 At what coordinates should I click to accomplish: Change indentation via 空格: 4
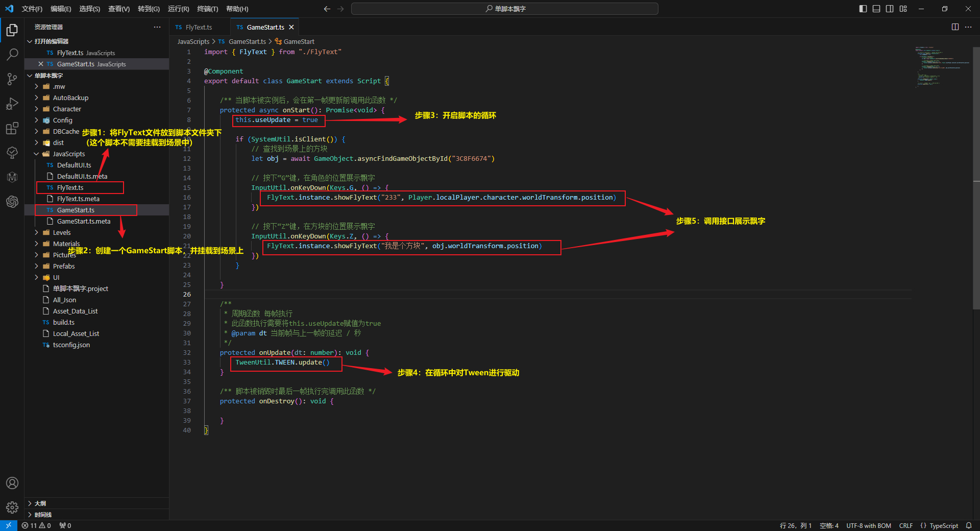click(829, 525)
